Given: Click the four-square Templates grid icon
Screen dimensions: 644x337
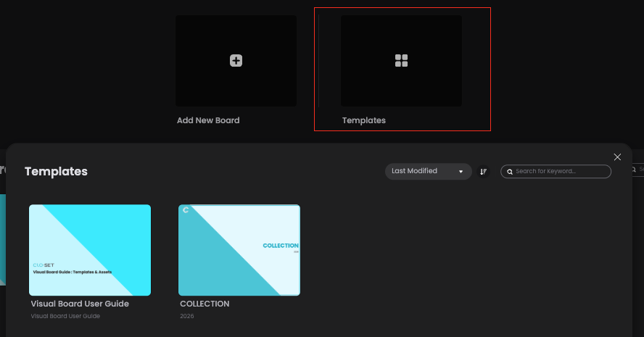Looking at the screenshot, I should (x=401, y=60).
